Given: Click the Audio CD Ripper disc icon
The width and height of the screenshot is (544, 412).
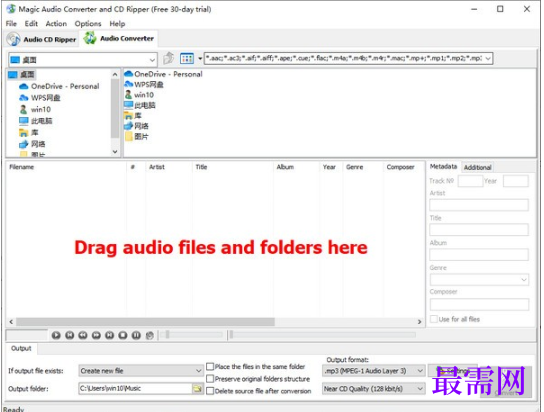Looking at the screenshot, I should [14, 39].
